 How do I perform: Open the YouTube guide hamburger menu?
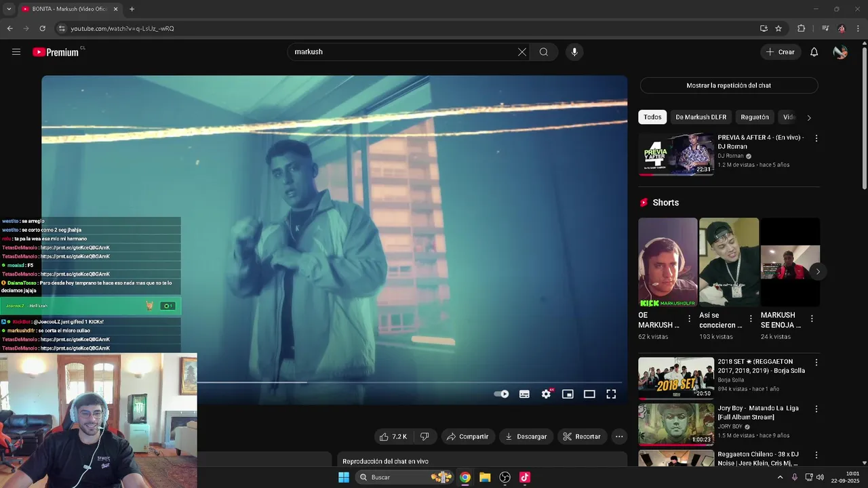coord(16,52)
